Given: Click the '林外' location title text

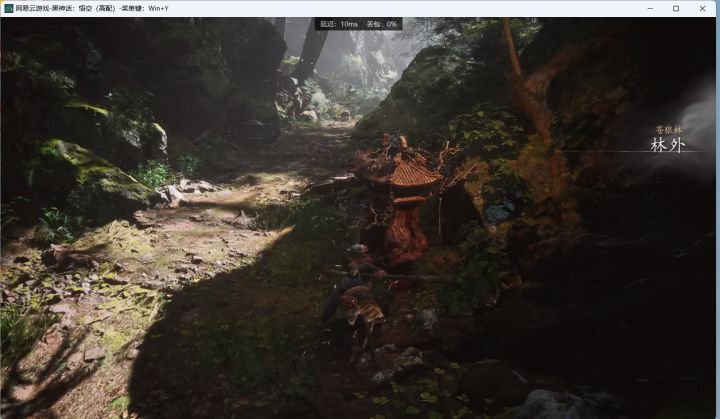Looking at the screenshot, I should coord(668,145).
